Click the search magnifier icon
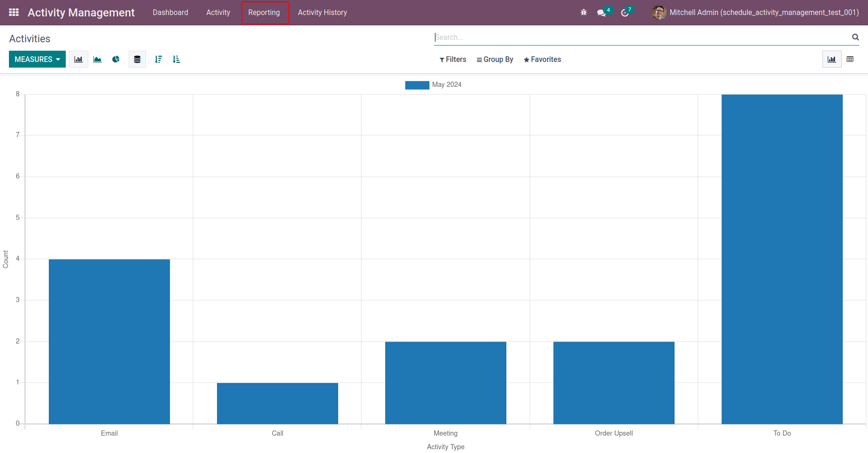This screenshot has height=453, width=868. (855, 37)
